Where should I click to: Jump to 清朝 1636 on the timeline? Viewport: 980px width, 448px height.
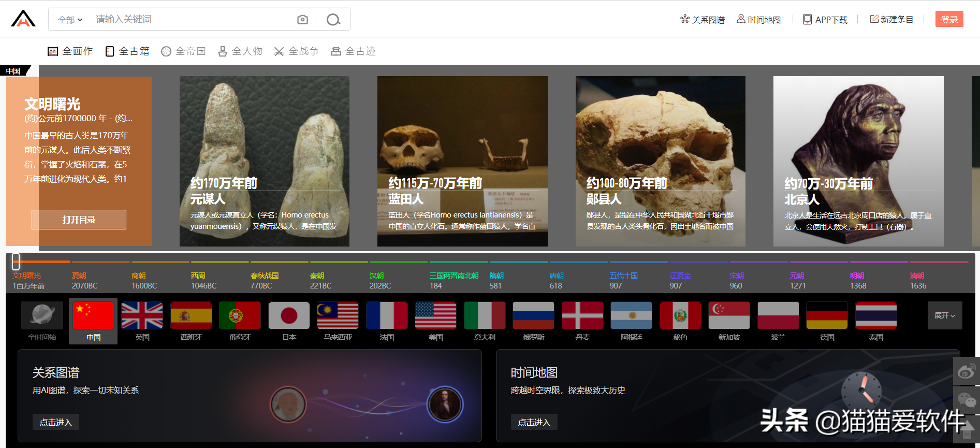pos(918,280)
